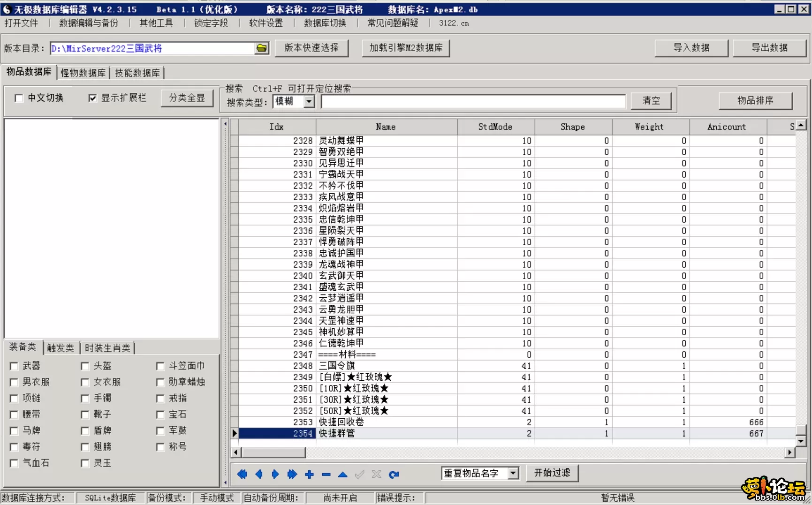
Task: Click 开始过滤 button
Action: pos(552,473)
